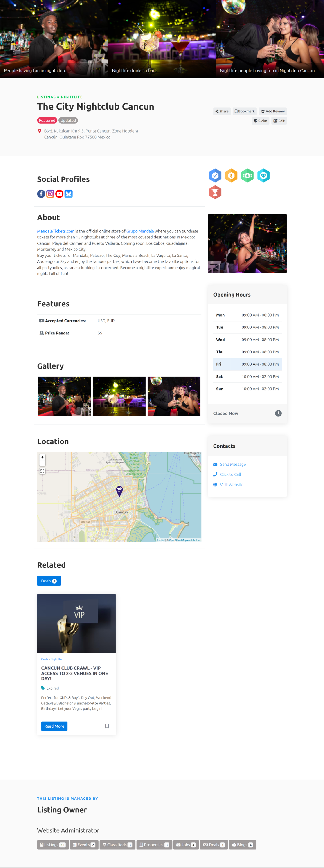Open the Nightlife category link on deal card
Viewport: 324px width, 868px height.
click(x=56, y=659)
